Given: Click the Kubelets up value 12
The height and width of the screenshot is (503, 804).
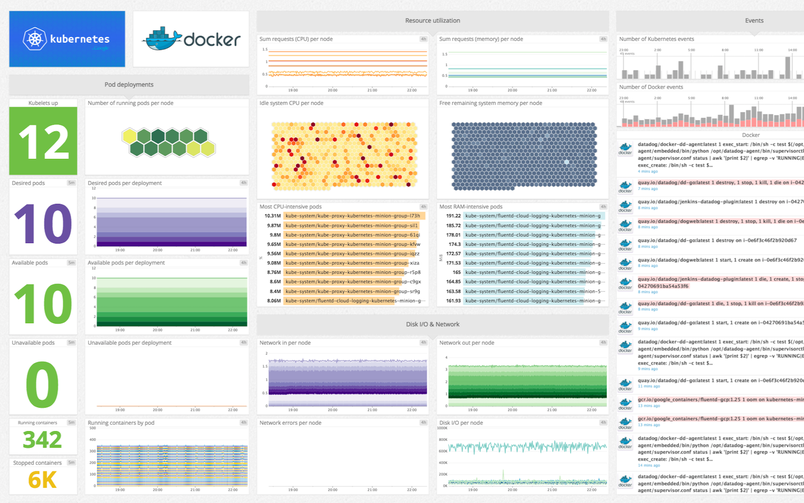Looking at the screenshot, I should [43, 141].
